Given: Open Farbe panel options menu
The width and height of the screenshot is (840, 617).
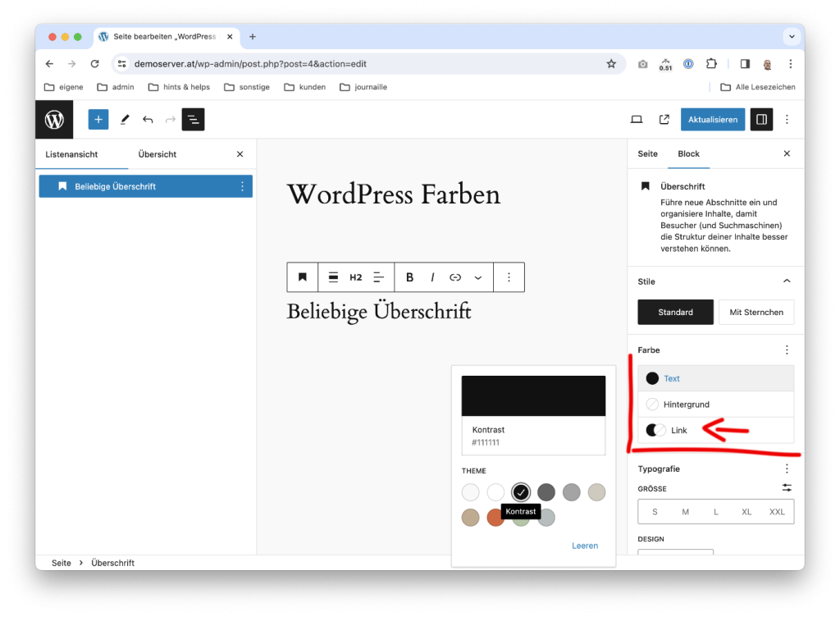Looking at the screenshot, I should click(787, 350).
